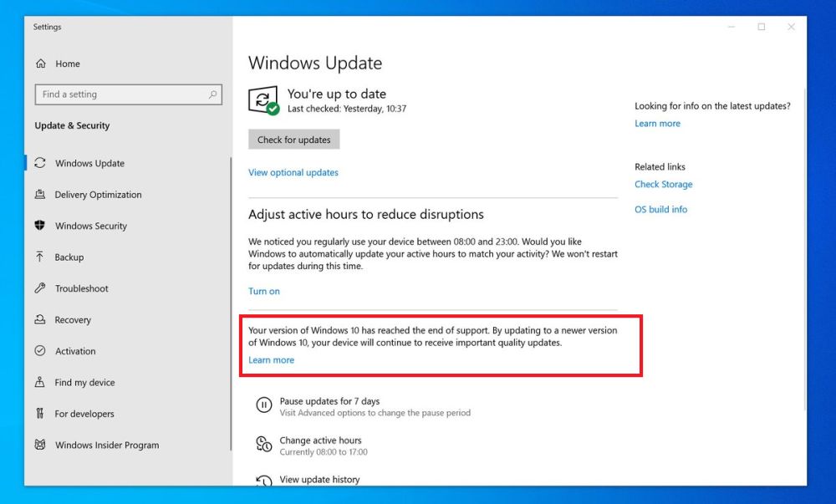Click the Change active hours clock icon

click(264, 445)
